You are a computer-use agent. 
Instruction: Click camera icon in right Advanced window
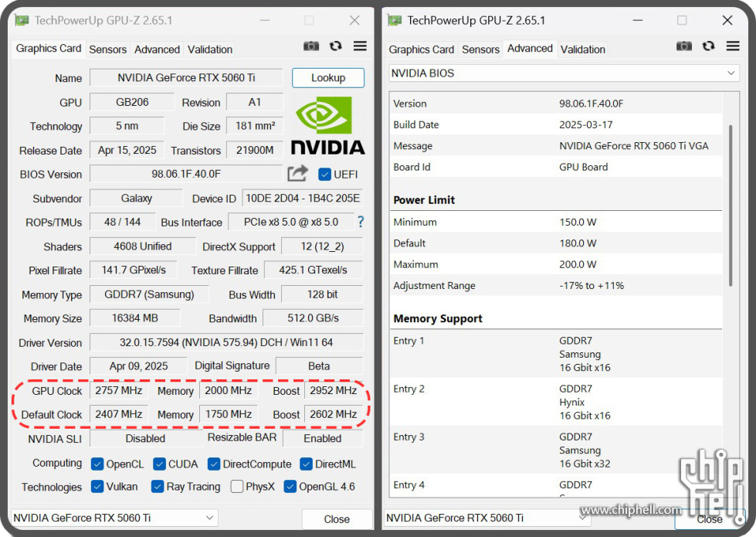[684, 46]
